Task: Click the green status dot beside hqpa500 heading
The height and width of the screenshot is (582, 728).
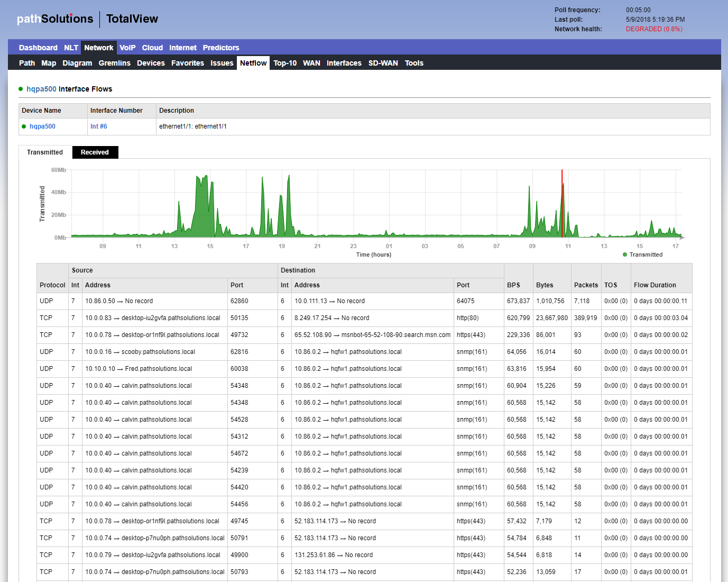Action: point(22,89)
